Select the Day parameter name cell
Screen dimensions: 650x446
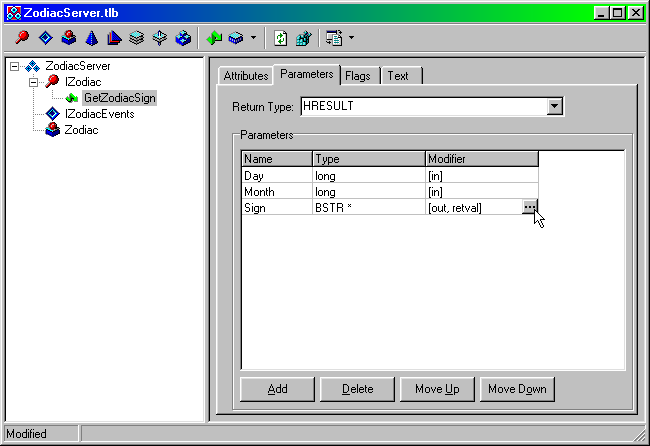(276, 175)
